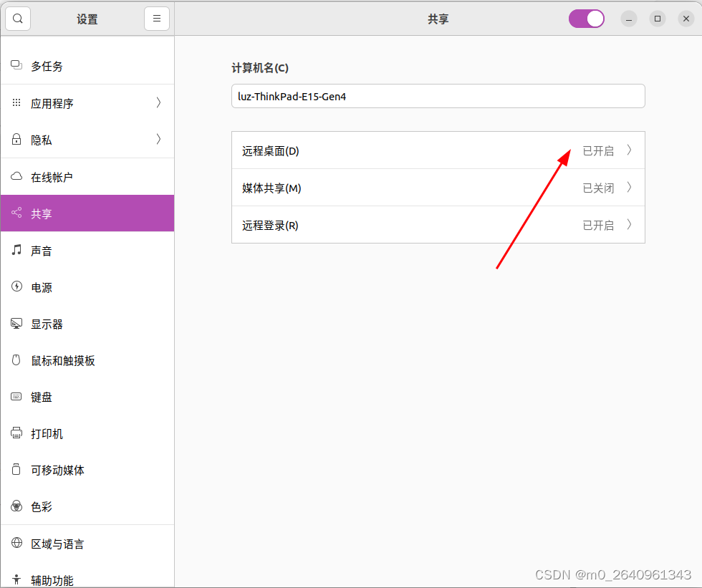The height and width of the screenshot is (588, 702).
Task: Click 已开启 status of 远程桌面
Action: (x=598, y=151)
